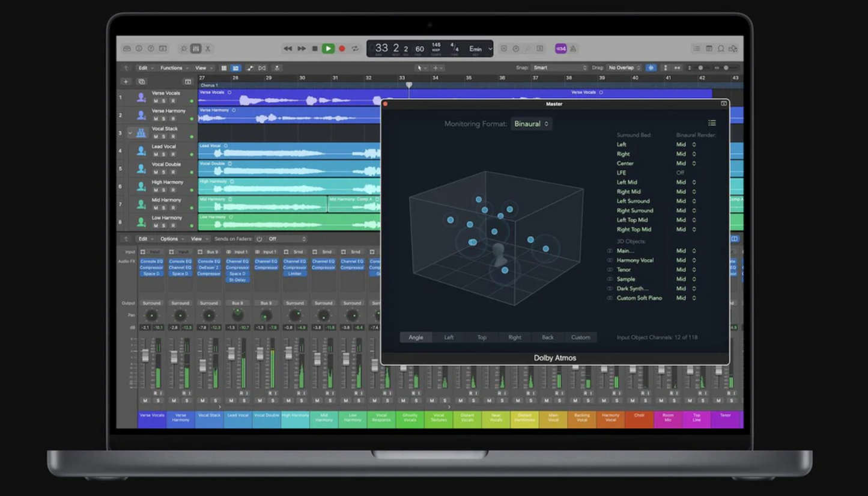868x496 pixels.
Task: Toggle the Editors icon in the tracks toolbar
Action: click(237, 68)
